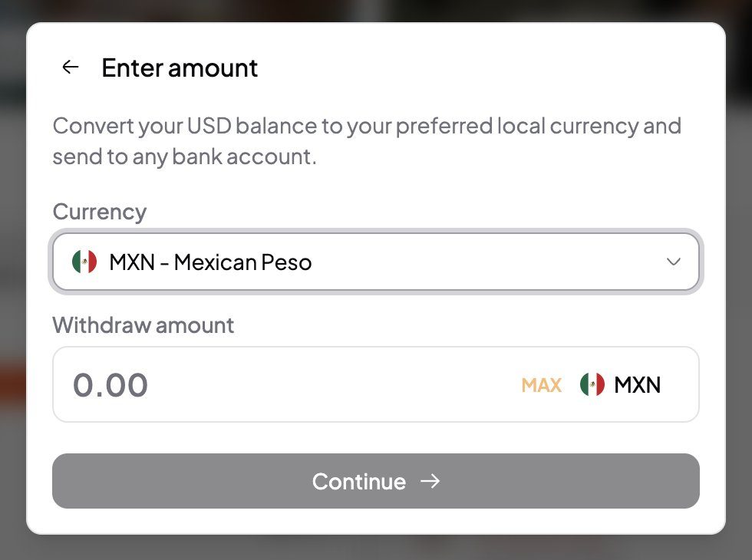Screen dimensions: 752x560
Task: Click the Mexican flag in the Currency dropdown
Action: tap(84, 262)
